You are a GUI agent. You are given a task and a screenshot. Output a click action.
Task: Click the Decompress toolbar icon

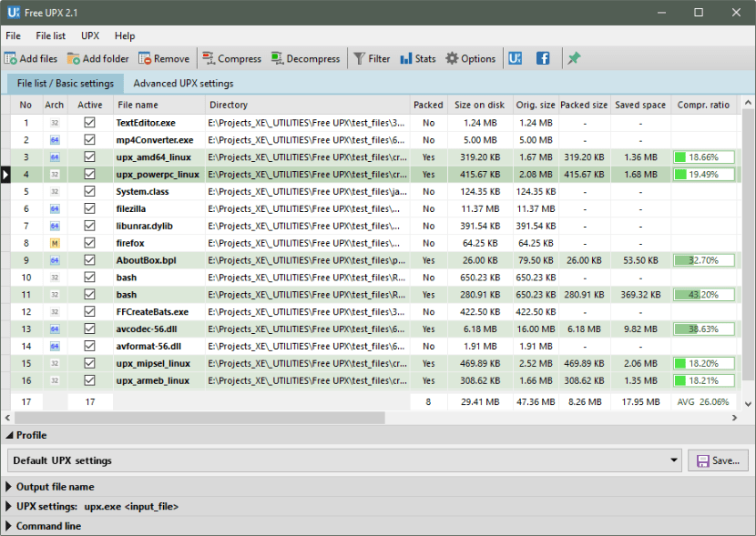[277, 57]
